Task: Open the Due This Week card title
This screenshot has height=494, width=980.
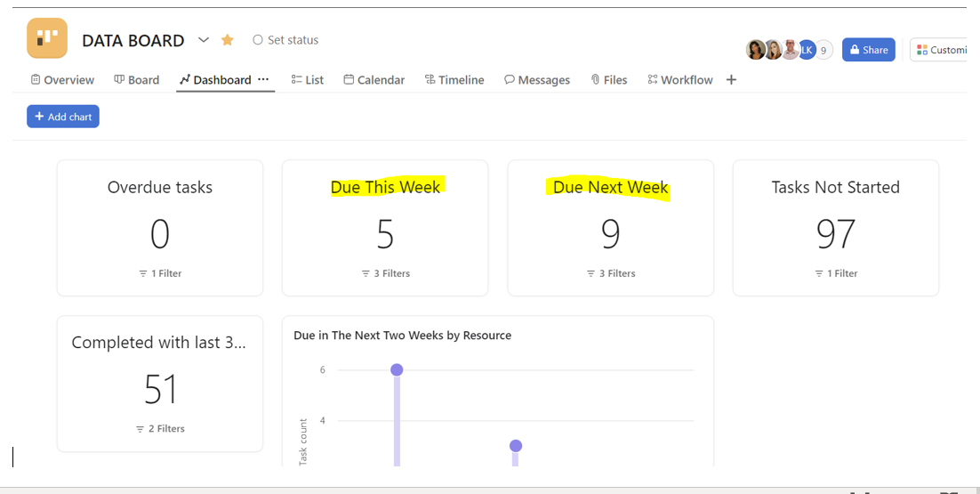Action: tap(385, 187)
